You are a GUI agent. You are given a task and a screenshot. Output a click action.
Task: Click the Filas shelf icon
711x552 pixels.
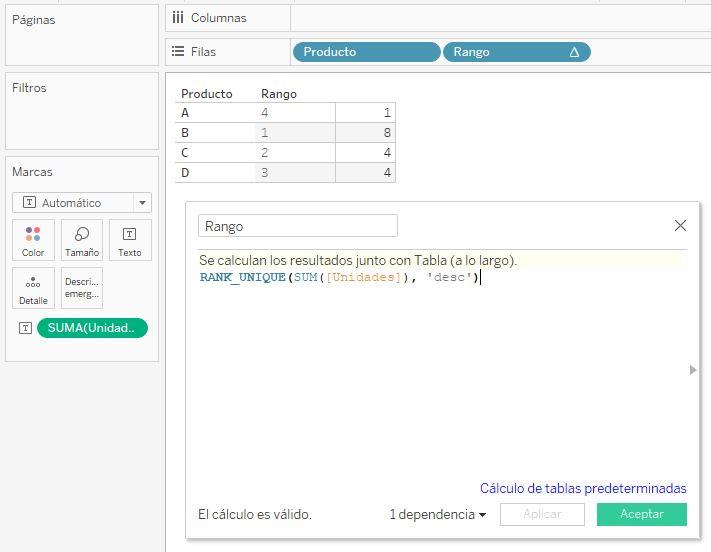[178, 51]
